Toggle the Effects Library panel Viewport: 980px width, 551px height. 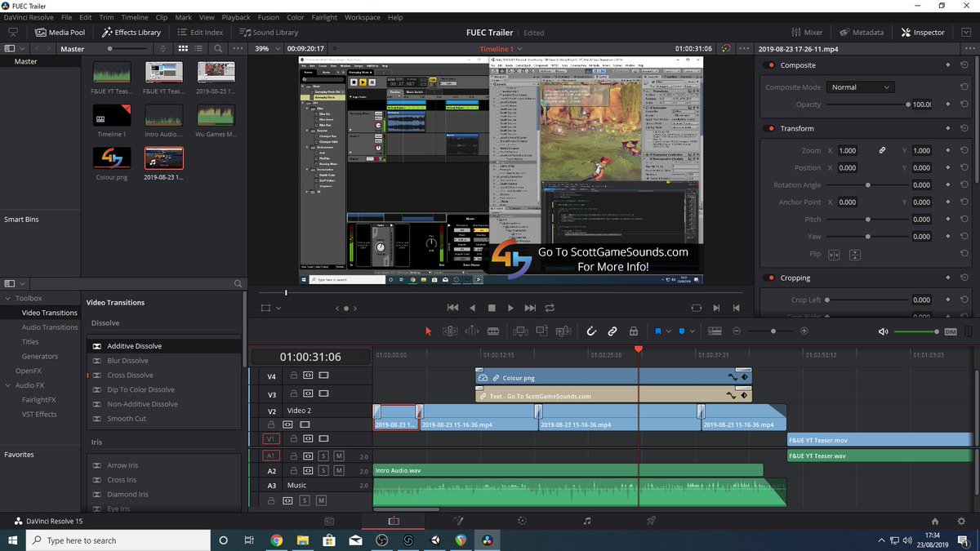coord(131,32)
